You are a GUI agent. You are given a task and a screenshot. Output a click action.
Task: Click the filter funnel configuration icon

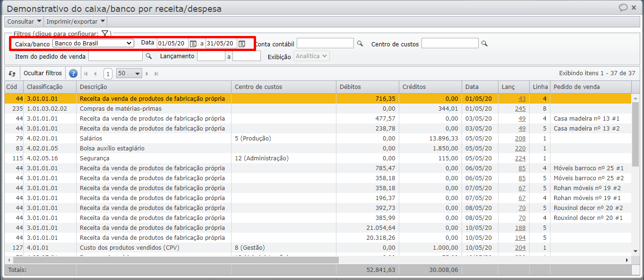[105, 34]
